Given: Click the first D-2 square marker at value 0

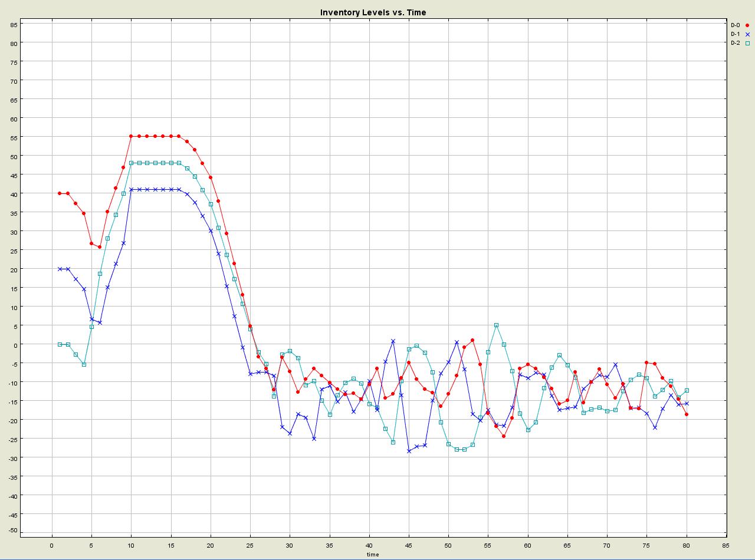Looking at the screenshot, I should (60, 344).
